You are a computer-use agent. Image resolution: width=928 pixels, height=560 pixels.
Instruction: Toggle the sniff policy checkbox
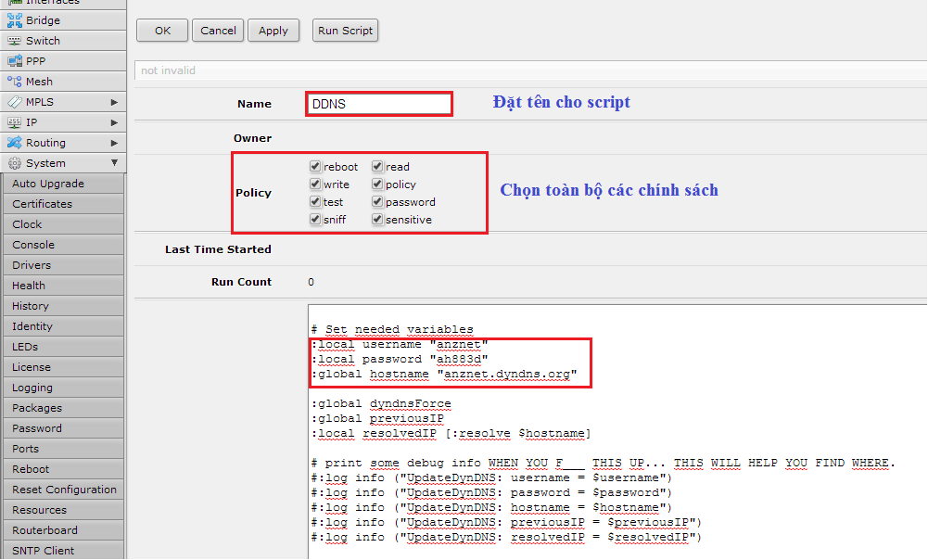click(316, 220)
